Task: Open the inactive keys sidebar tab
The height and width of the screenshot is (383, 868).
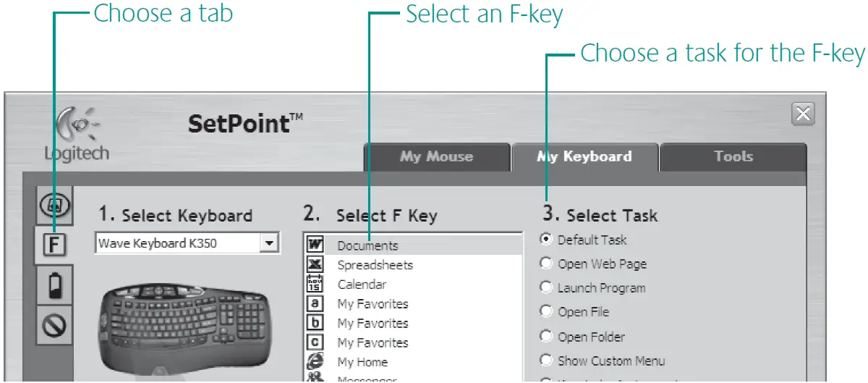Action: click(54, 322)
